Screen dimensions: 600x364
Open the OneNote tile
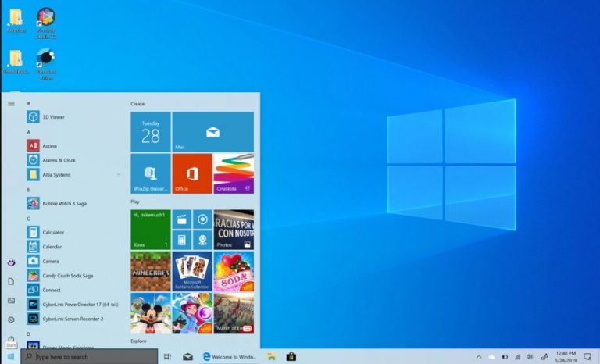pos(234,173)
